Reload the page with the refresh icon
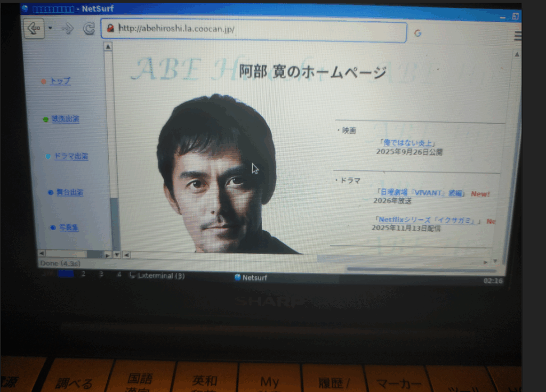This screenshot has width=546, height=392. pos(89,29)
